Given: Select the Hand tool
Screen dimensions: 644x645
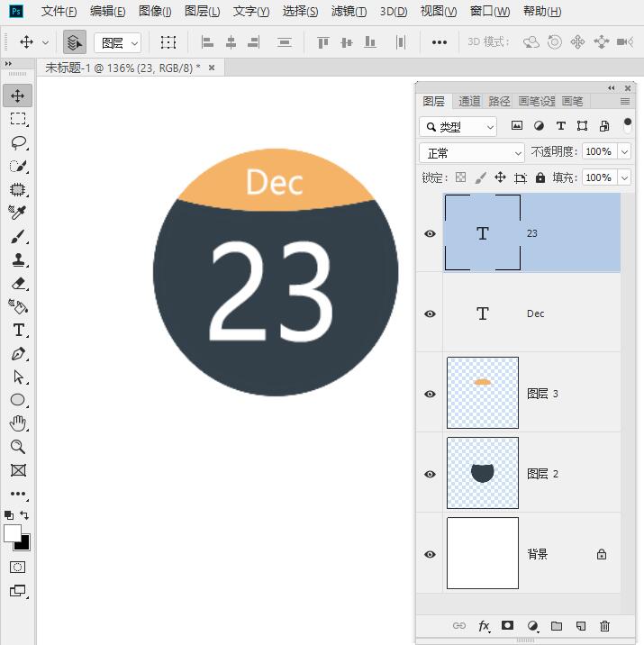Looking at the screenshot, I should (x=18, y=423).
